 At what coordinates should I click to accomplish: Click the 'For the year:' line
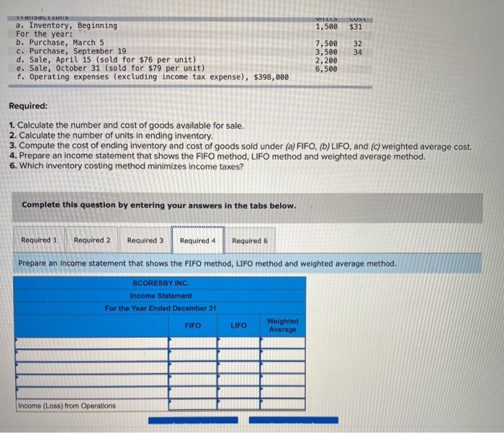45,34
